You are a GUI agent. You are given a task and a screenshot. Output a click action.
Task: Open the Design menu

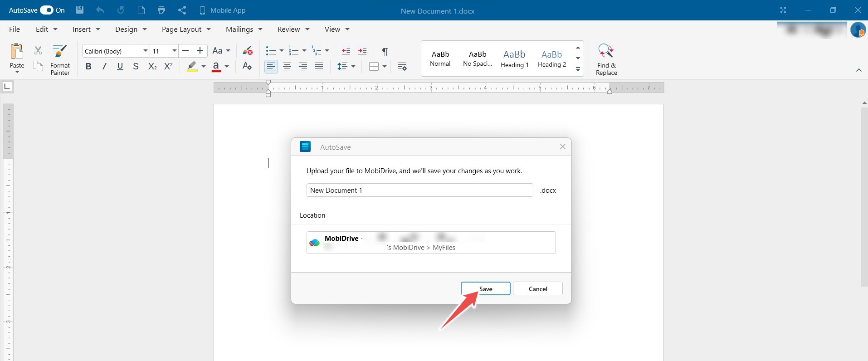point(131,29)
